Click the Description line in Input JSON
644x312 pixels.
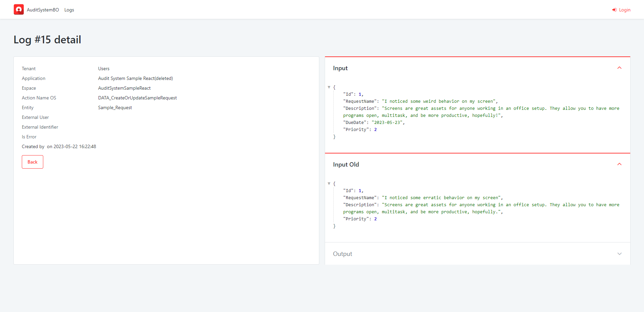tap(481, 112)
